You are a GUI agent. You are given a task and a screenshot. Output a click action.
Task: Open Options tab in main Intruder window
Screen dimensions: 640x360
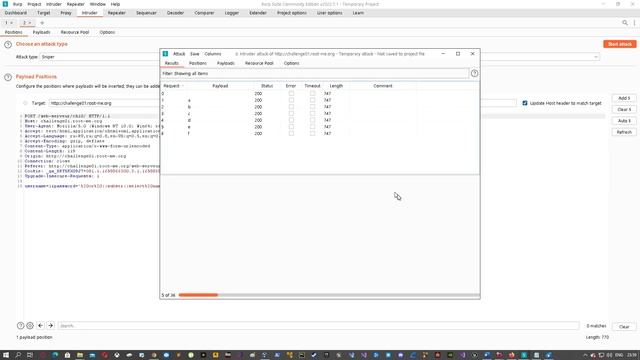pos(107,32)
